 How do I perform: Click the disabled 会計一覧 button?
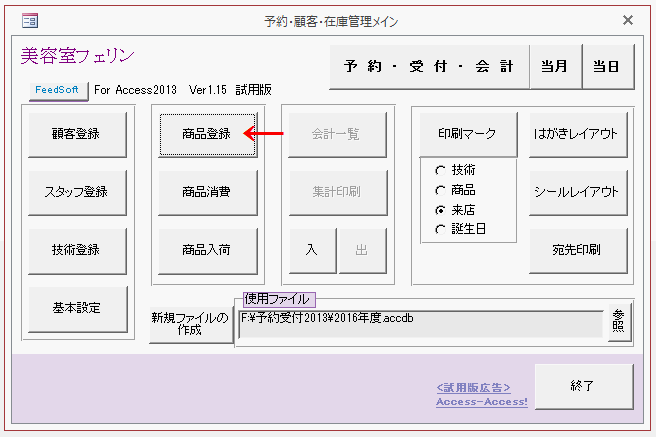tap(337, 134)
